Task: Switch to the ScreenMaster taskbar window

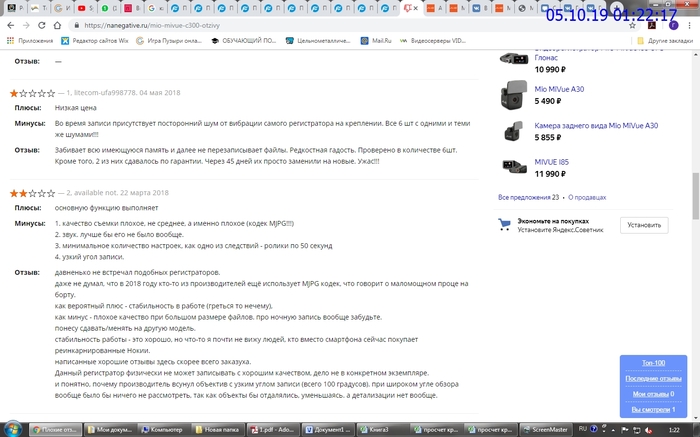Action: click(546, 429)
